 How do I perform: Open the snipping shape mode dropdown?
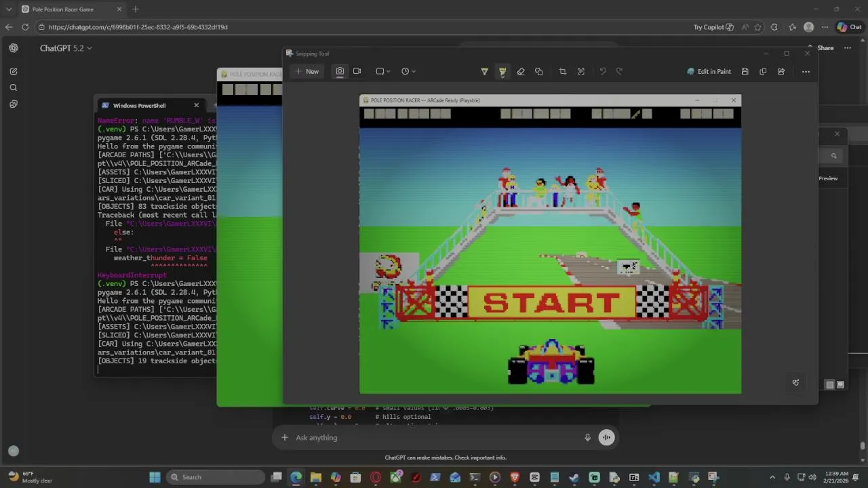point(384,71)
